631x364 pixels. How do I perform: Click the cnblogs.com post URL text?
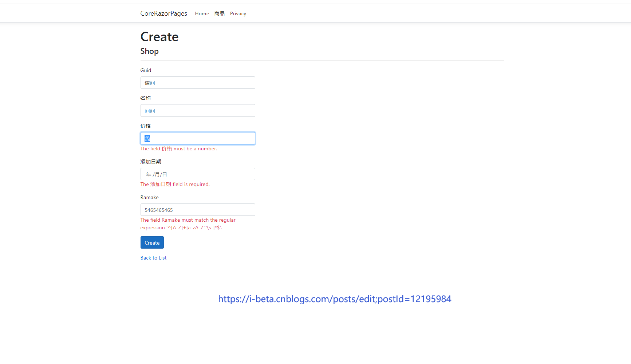tap(335, 299)
